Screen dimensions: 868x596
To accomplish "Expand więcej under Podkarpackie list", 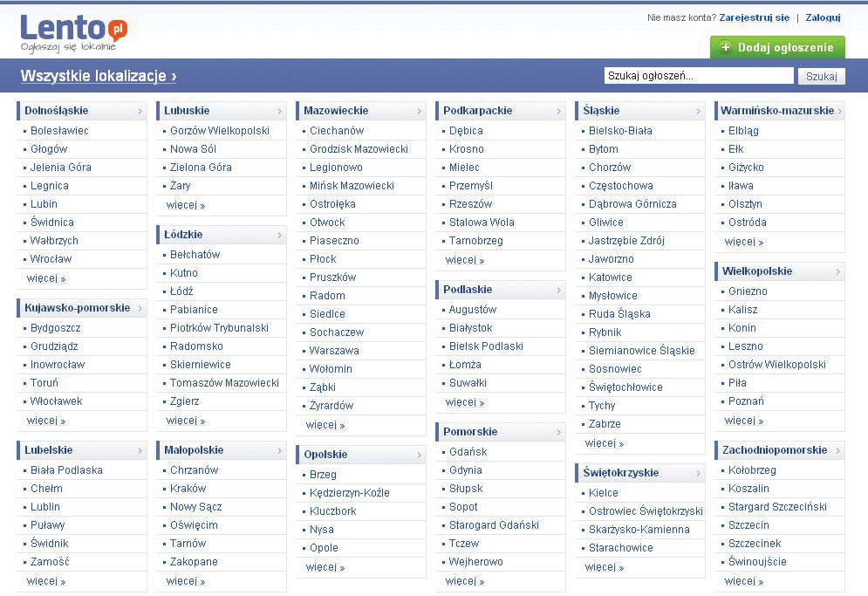I will pos(464,260).
